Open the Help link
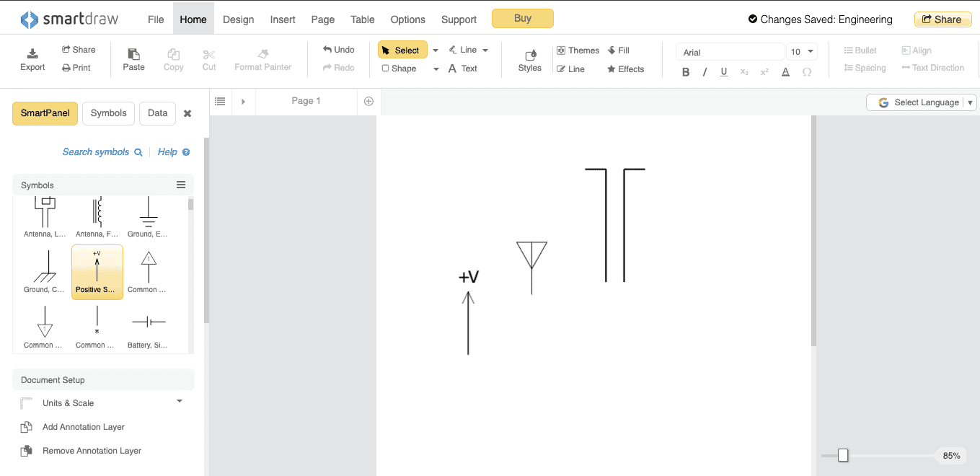The image size is (980, 476). [x=174, y=152]
